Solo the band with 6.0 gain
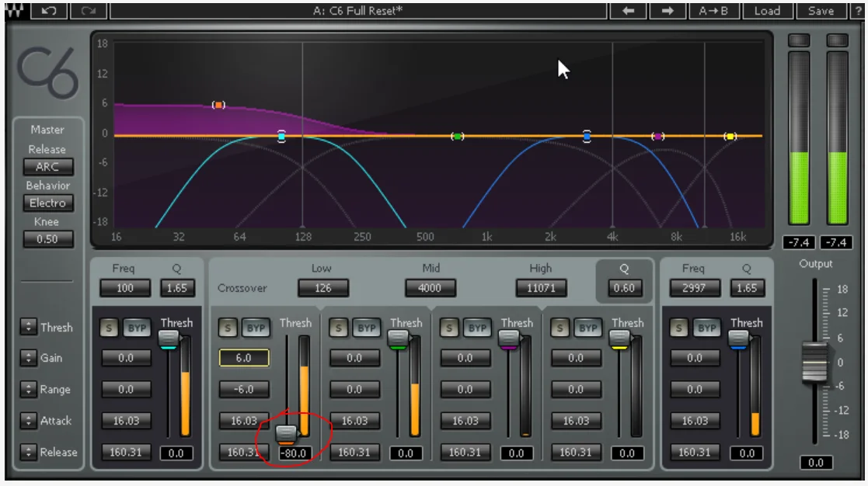 pos(228,328)
